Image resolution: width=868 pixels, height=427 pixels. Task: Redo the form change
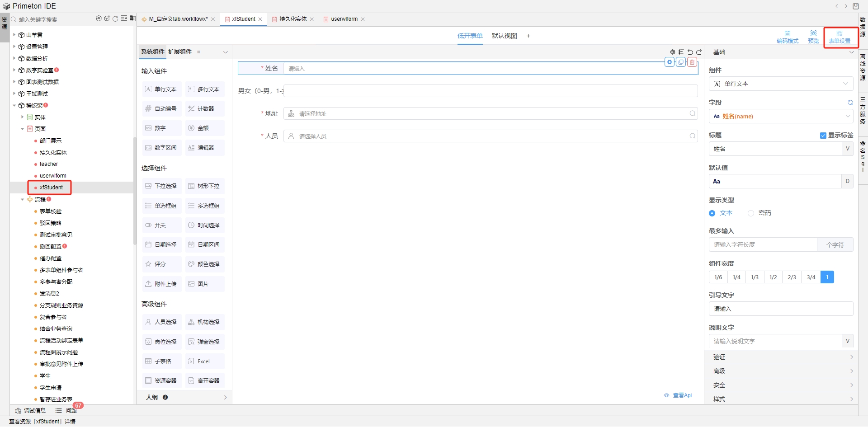(x=699, y=52)
